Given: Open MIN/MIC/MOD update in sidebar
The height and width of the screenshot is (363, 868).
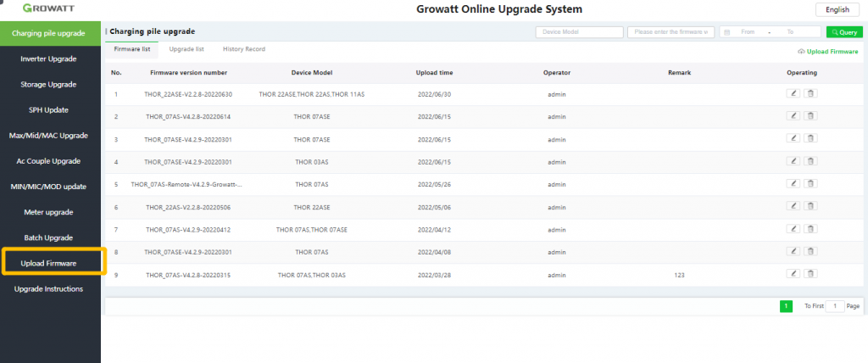Looking at the screenshot, I should (x=48, y=187).
